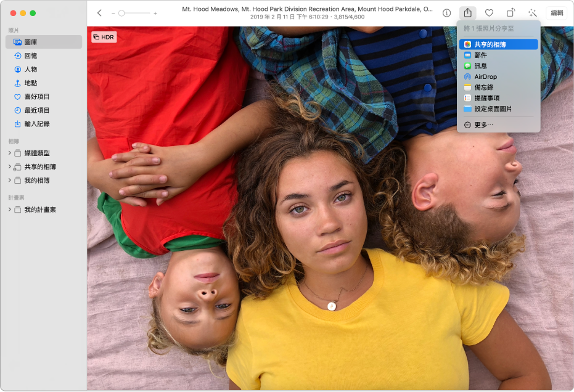Expand the 我的計畫案 chevron
The image size is (574, 392).
(x=9, y=210)
